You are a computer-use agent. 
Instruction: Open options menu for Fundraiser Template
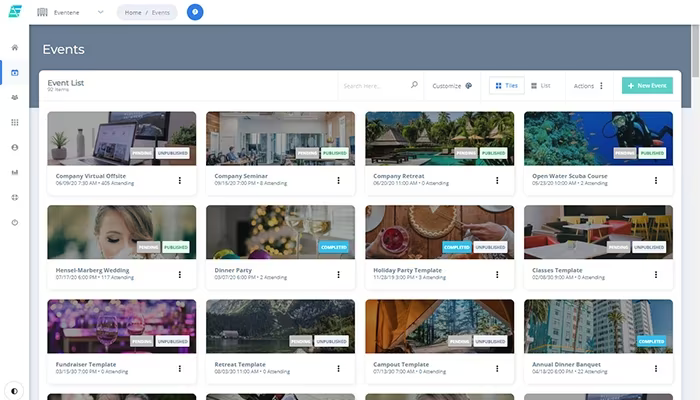(x=180, y=369)
